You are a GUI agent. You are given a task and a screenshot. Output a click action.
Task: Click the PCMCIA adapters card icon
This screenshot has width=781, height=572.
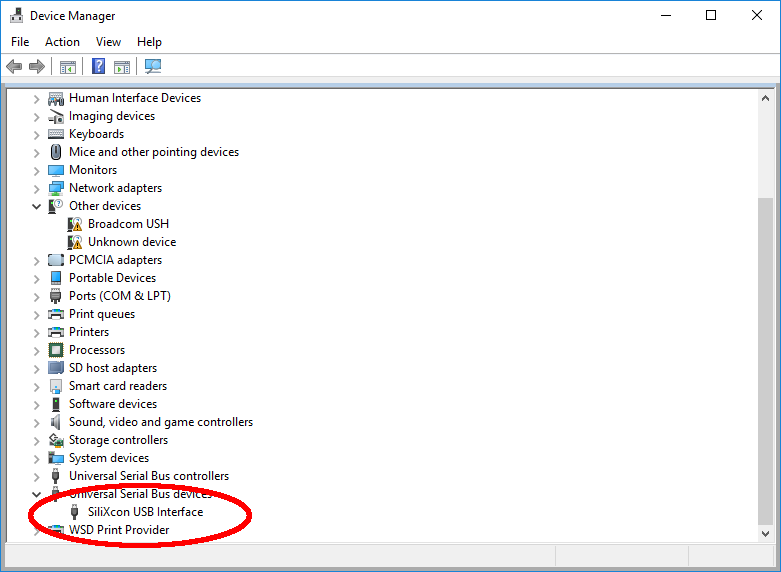coord(56,260)
